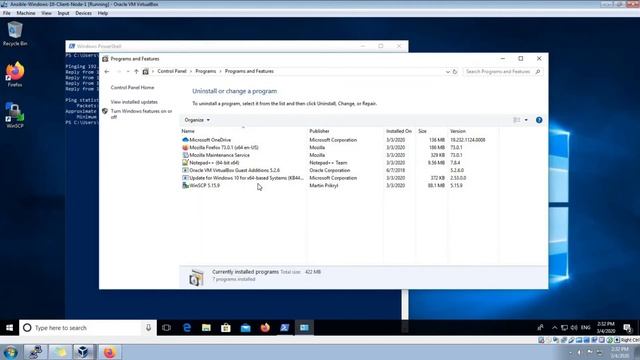This screenshot has width=640, height=360.
Task: Open the guest Windows Start menu
Action: coord(9,328)
